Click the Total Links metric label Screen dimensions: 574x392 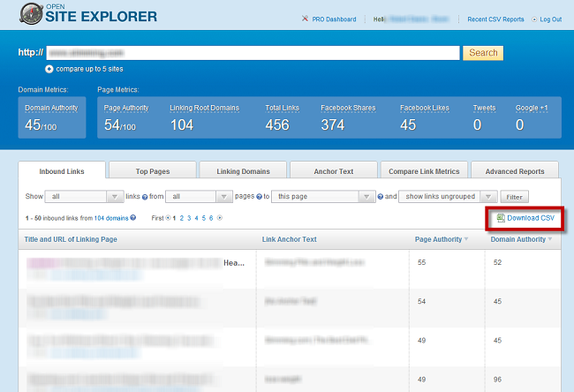[x=283, y=108]
